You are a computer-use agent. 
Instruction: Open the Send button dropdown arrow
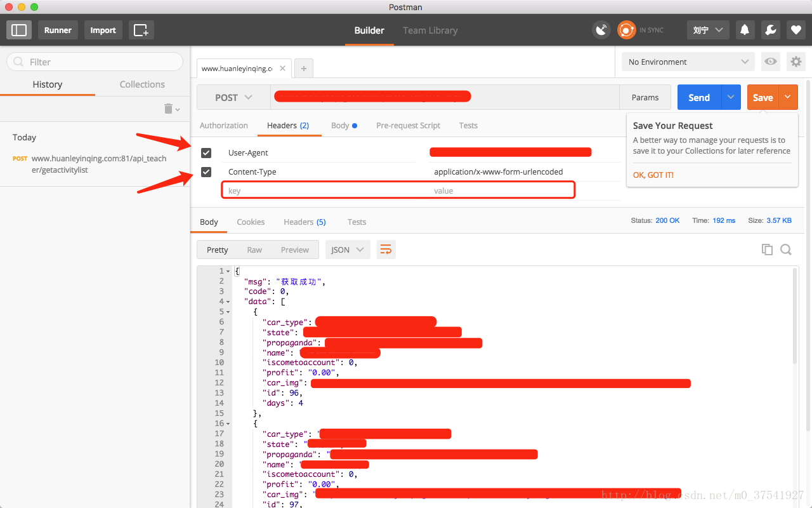(x=731, y=97)
